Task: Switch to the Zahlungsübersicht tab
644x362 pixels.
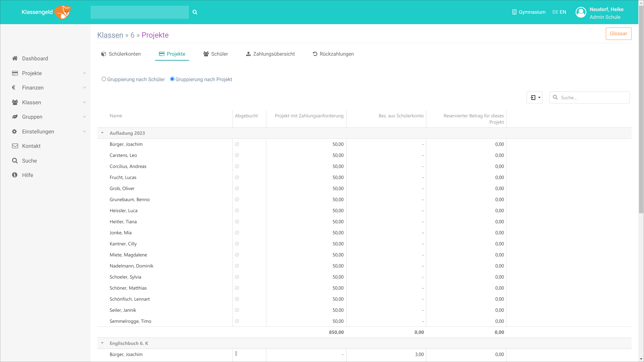Action: 270,54
